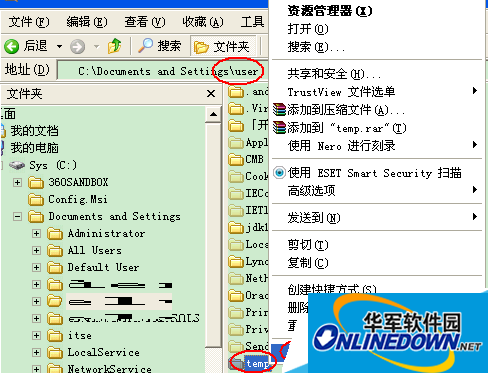Select the NetworkService folder
The width and height of the screenshot is (488, 373).
click(x=109, y=369)
